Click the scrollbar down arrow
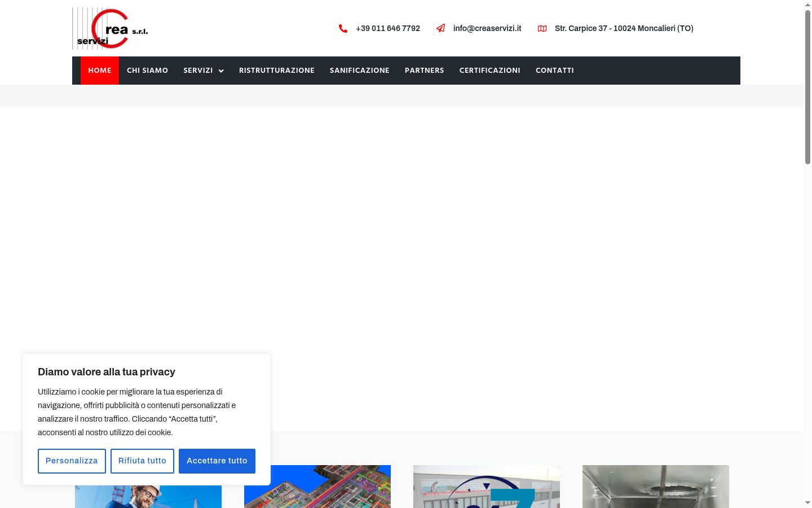 click(807, 502)
